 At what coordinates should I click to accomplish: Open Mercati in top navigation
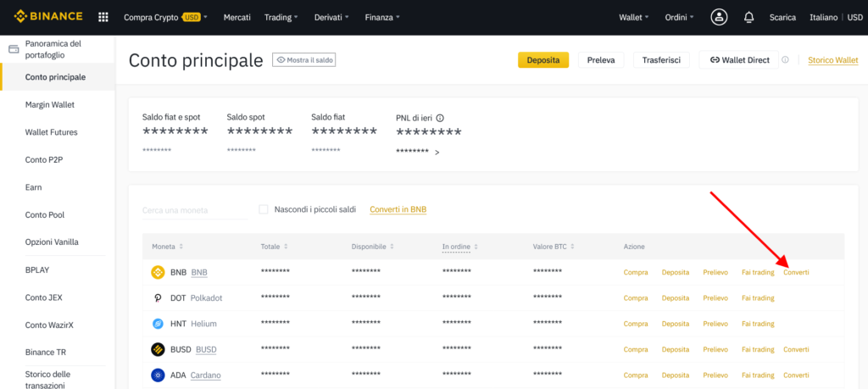(x=237, y=17)
